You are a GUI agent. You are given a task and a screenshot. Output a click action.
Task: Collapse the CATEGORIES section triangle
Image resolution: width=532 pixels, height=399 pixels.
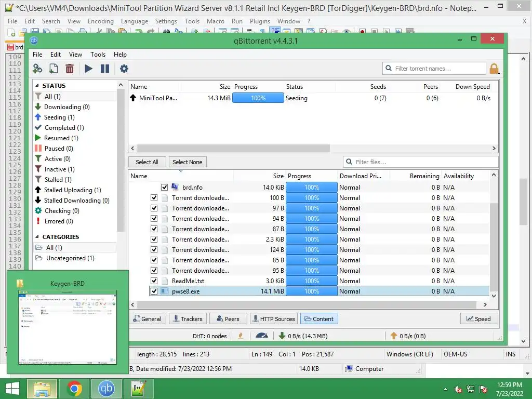pyautogui.click(x=37, y=237)
